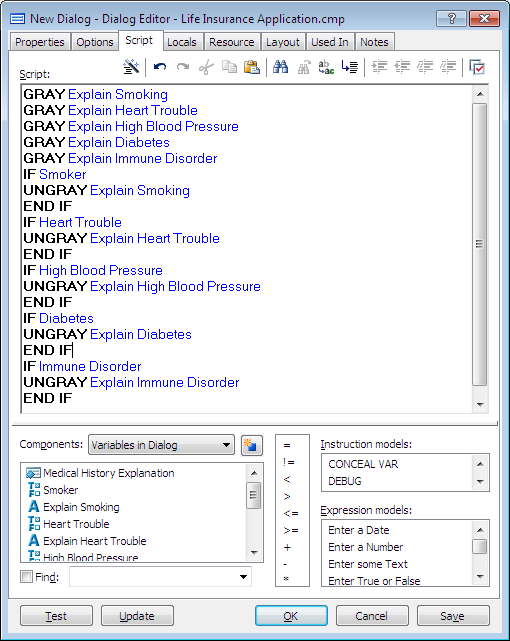The height and width of the screenshot is (641, 510).
Task: Click Explain Heart Trouble text variable icon
Action: click(34, 541)
